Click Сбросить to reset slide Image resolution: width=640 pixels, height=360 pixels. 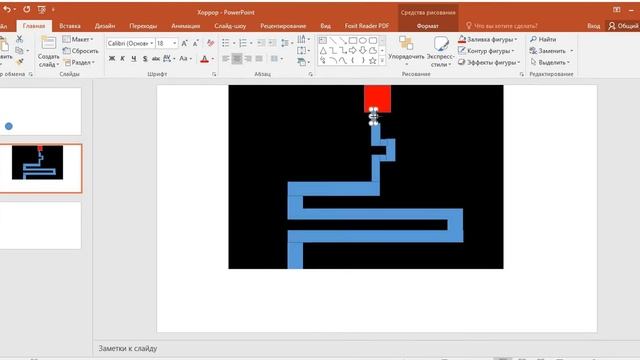[80, 51]
